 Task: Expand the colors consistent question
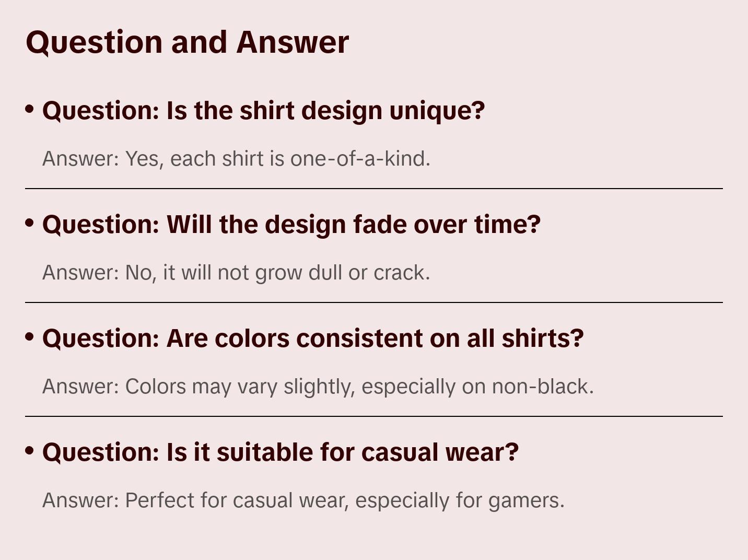point(312,339)
